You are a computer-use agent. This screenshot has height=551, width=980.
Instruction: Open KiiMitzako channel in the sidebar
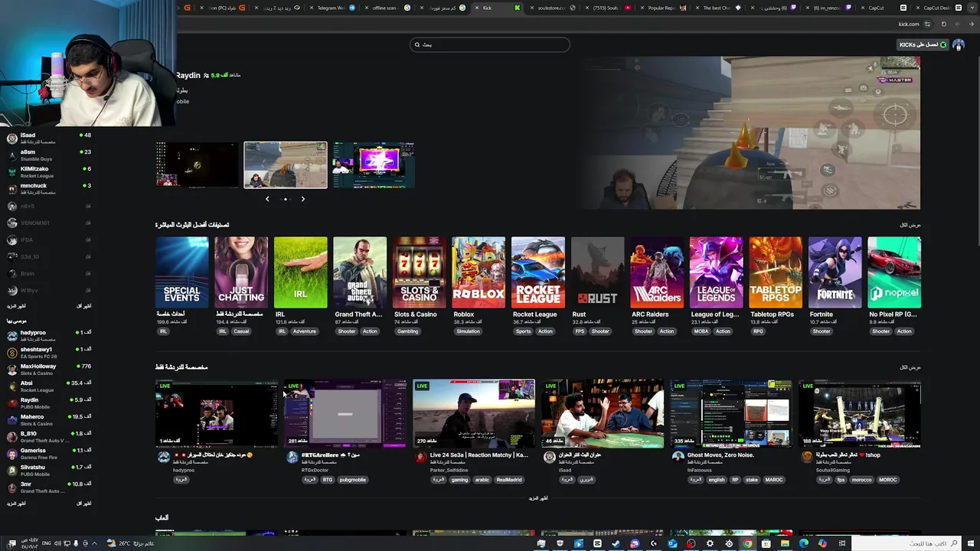coord(47,172)
